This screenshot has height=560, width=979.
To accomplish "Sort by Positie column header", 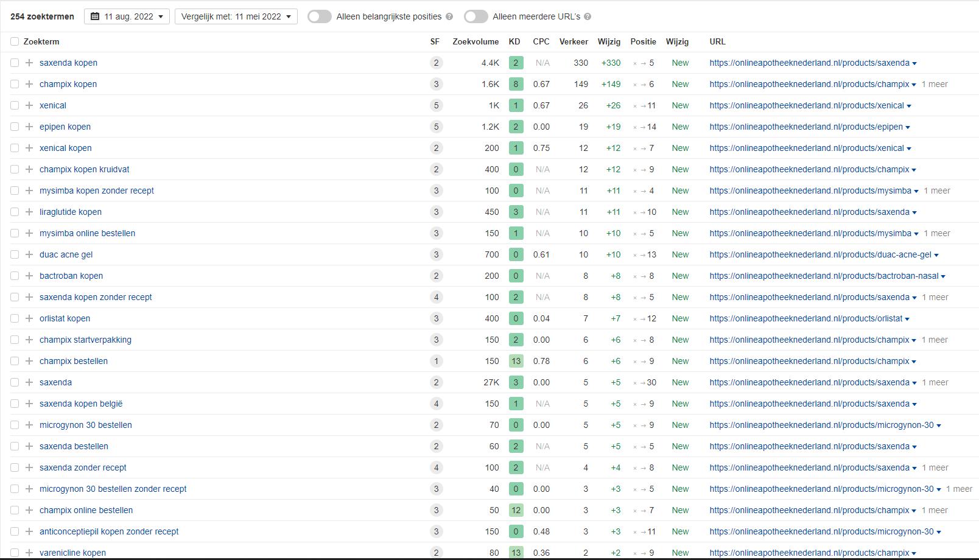I will (x=643, y=41).
